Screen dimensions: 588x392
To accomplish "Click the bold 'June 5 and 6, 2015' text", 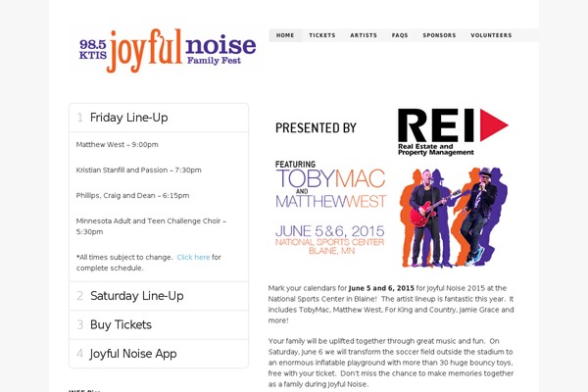I will pos(381,288).
